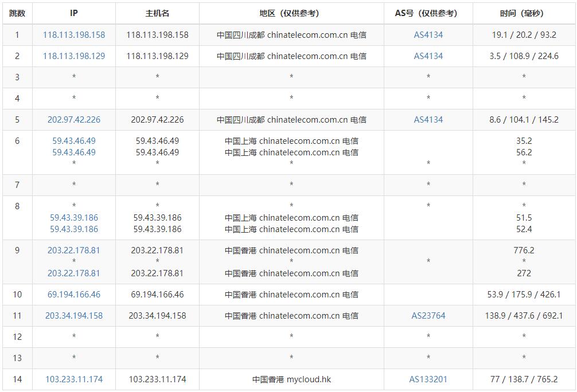Click time value 56.2 in hop 6
This screenshot has height=392, width=577.
524,152
